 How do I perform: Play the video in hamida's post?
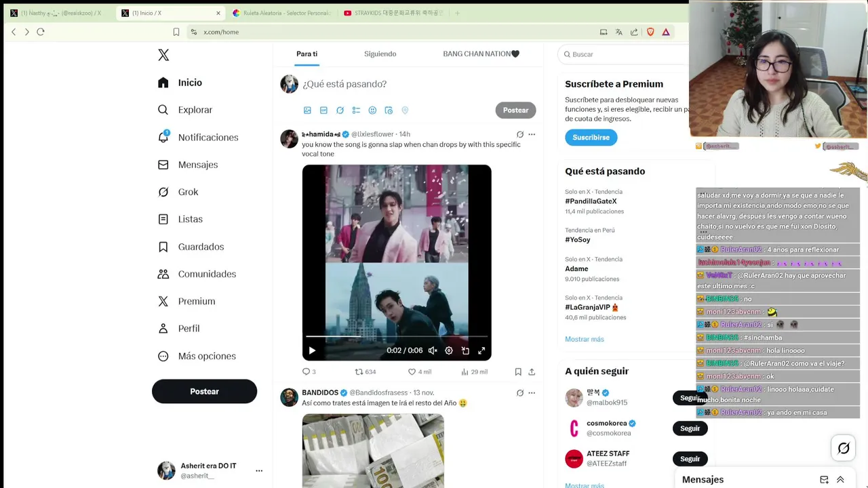pyautogui.click(x=312, y=350)
